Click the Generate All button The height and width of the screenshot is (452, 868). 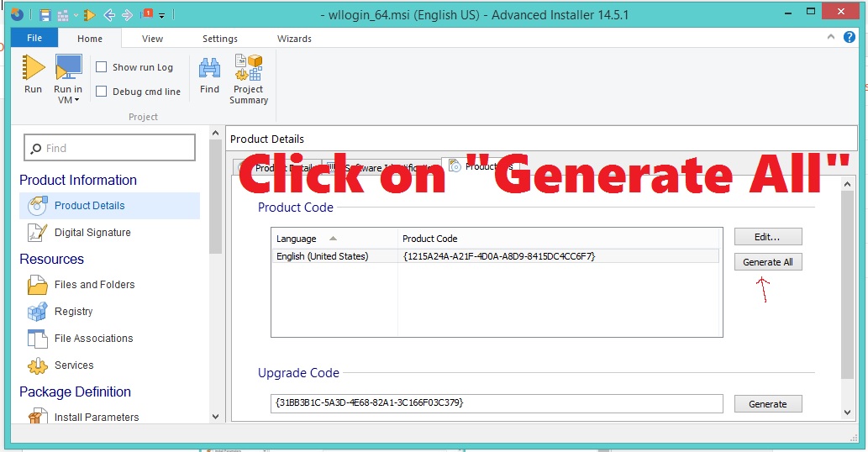pos(768,262)
